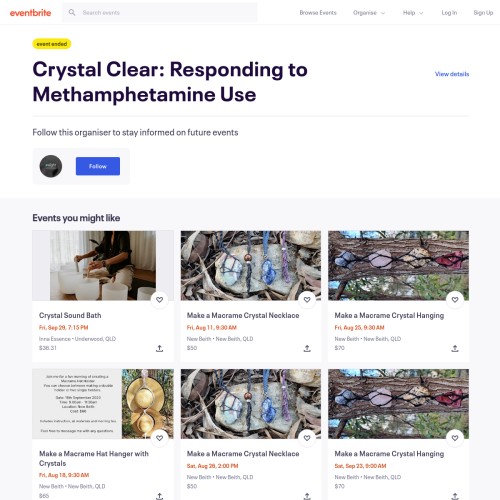The height and width of the screenshot is (500, 500).
Task: Click the Sign Up link
Action: (483, 13)
